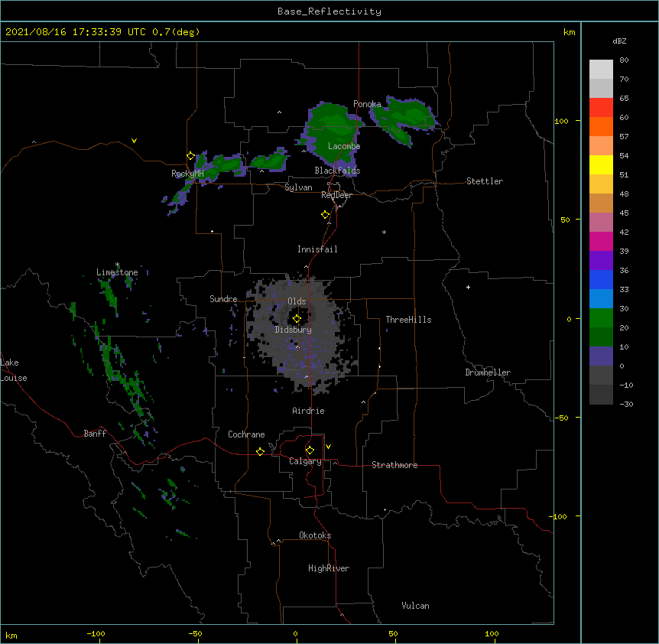
Task: Click the Base_Reflectivity title text
Action: [329, 11]
